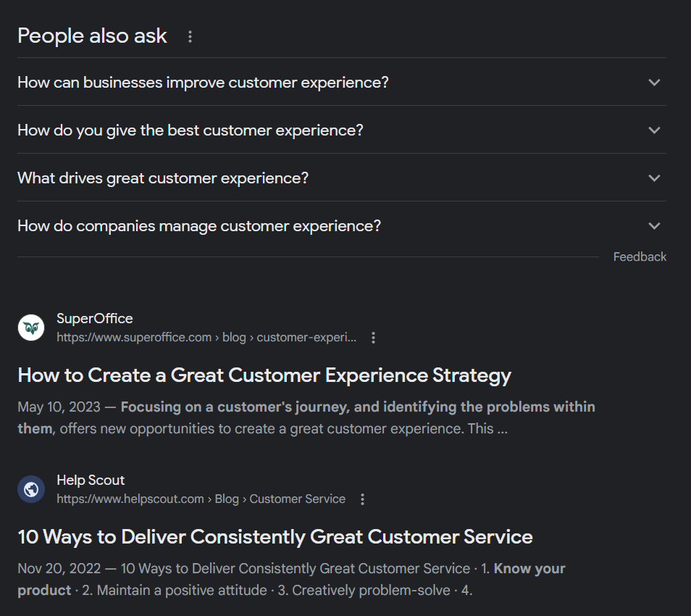Click the superoffice.com breadcrumb URL
The height and width of the screenshot is (616, 691).
tap(206, 338)
